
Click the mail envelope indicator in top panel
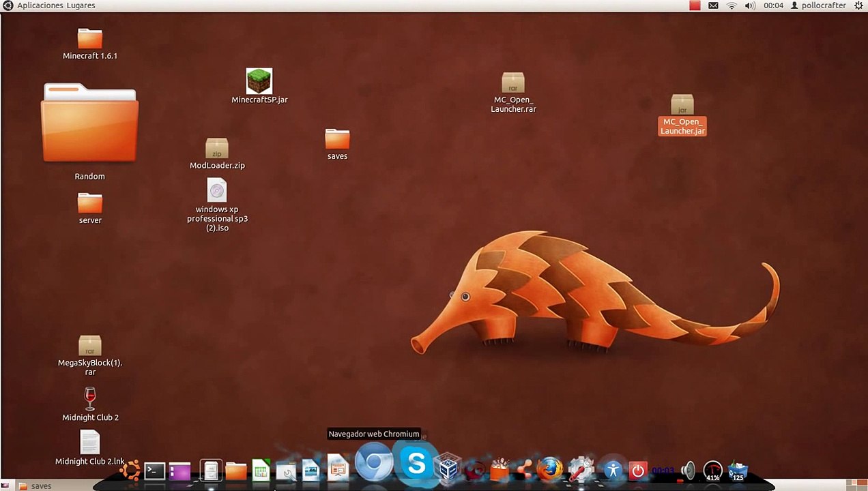pyautogui.click(x=713, y=5)
